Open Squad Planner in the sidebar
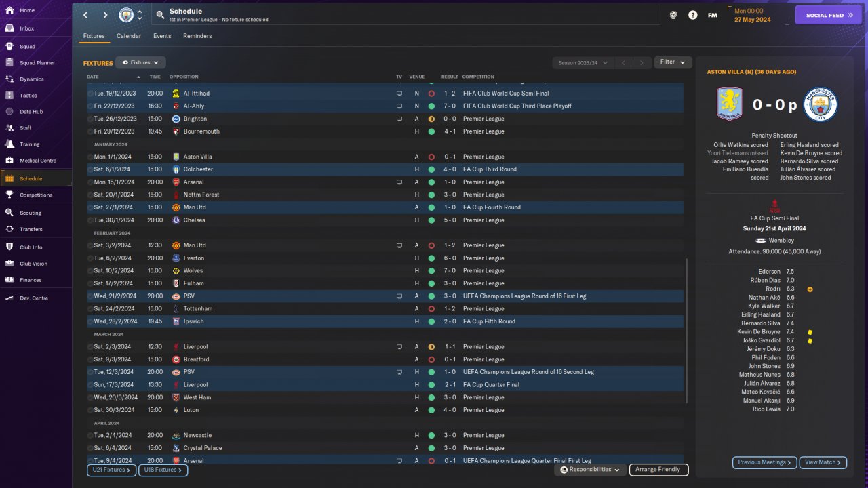This screenshot has width=868, height=488. point(37,63)
